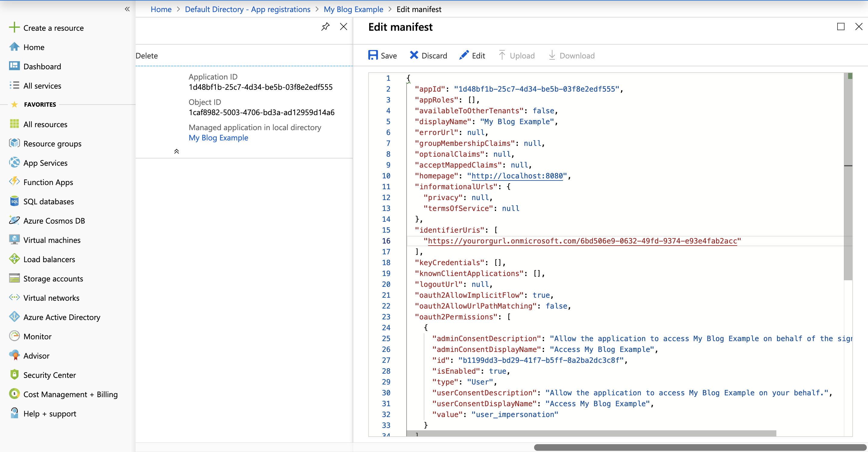Save the manifest changes
This screenshot has width=868, height=452.
[382, 55]
